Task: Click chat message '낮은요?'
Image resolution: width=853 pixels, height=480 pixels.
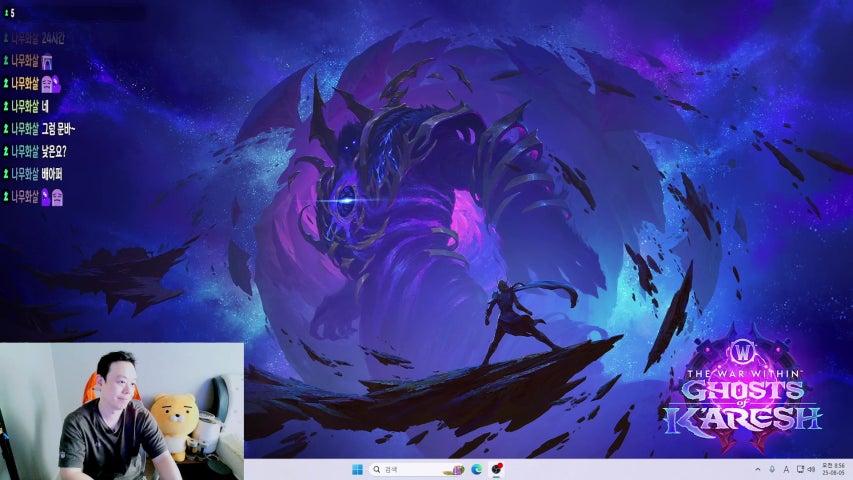Action: coord(53,151)
